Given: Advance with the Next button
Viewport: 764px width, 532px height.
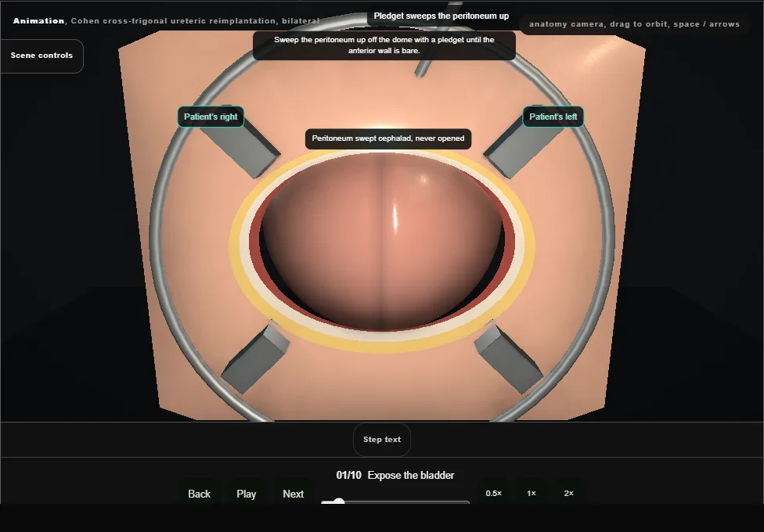Looking at the screenshot, I should click(294, 494).
